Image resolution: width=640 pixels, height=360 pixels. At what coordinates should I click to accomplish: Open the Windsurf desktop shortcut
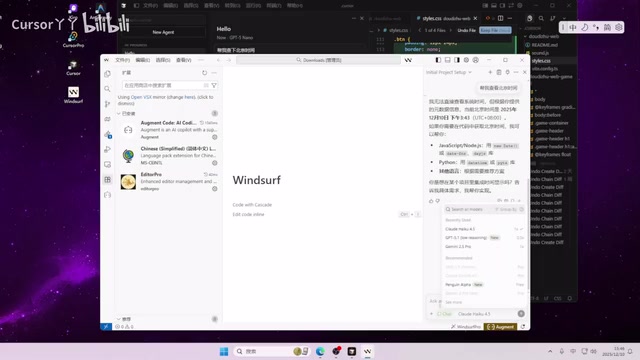tap(73, 95)
